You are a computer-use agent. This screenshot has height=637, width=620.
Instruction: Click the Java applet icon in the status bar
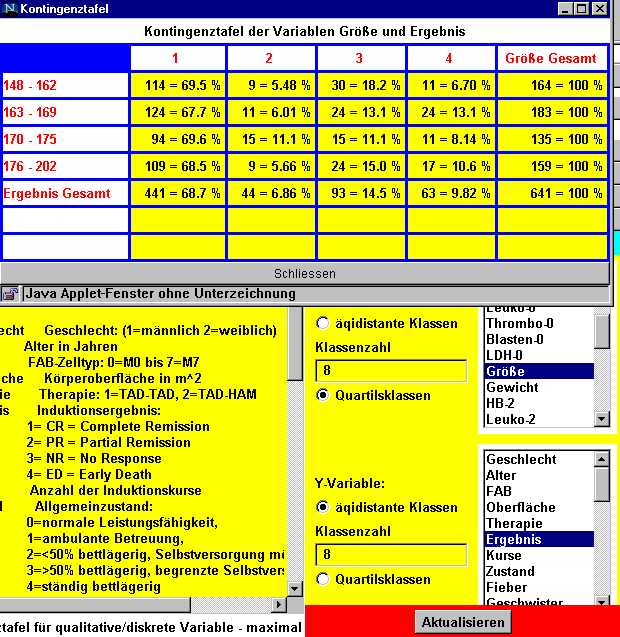(x=10, y=294)
